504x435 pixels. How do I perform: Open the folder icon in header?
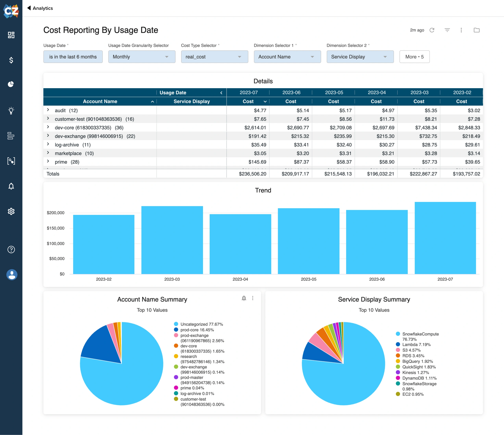pos(476,30)
